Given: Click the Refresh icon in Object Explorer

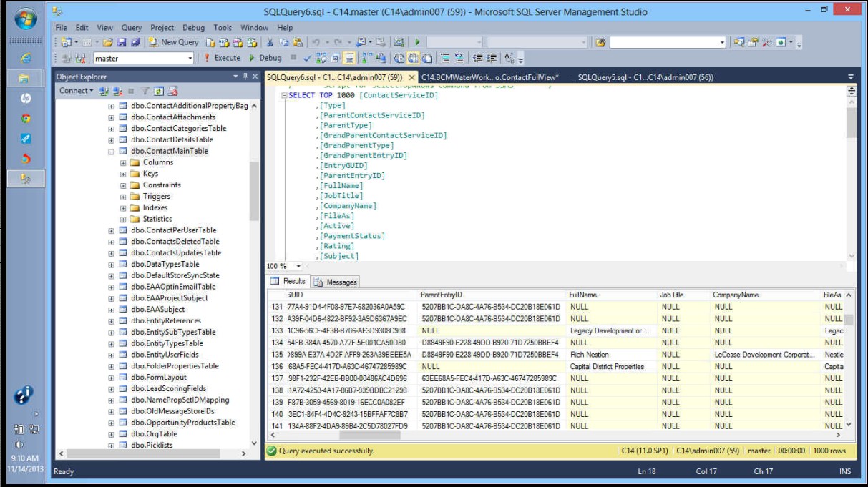Looking at the screenshot, I should 158,91.
